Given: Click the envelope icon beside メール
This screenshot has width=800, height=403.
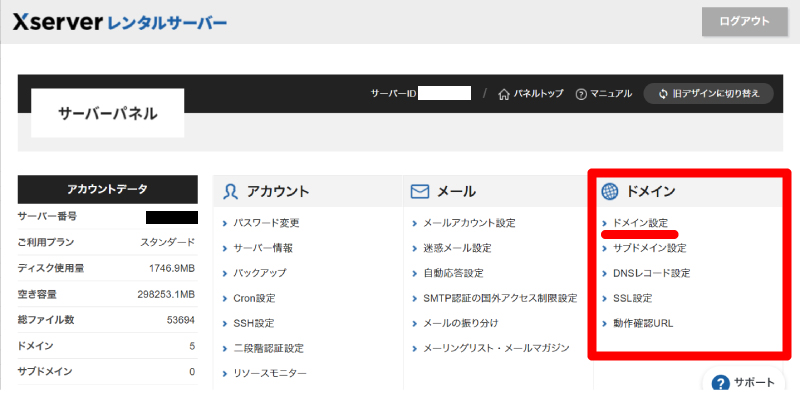Looking at the screenshot, I should (x=420, y=191).
